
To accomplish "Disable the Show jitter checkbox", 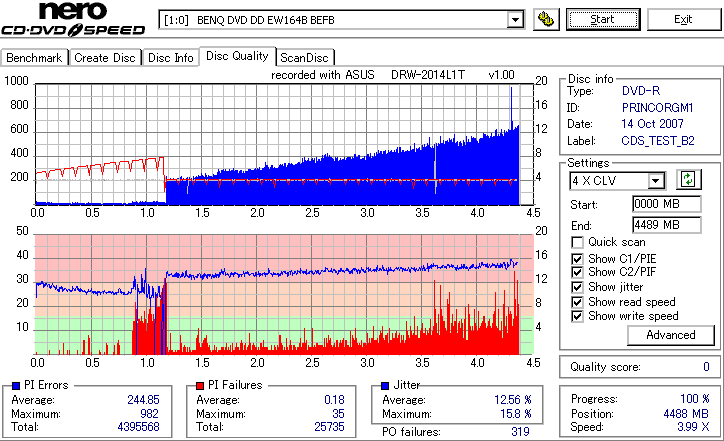I will 577,287.
